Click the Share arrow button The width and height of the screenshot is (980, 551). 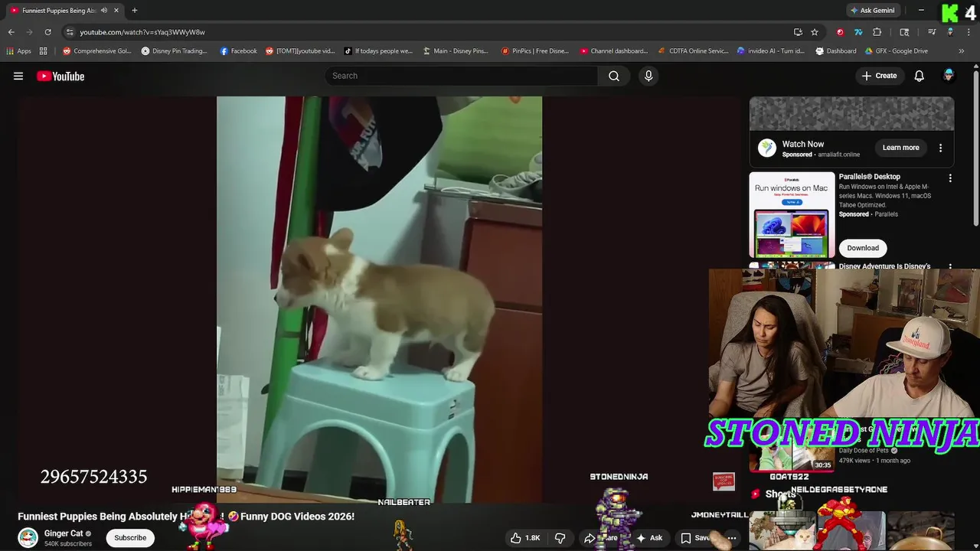pos(601,538)
